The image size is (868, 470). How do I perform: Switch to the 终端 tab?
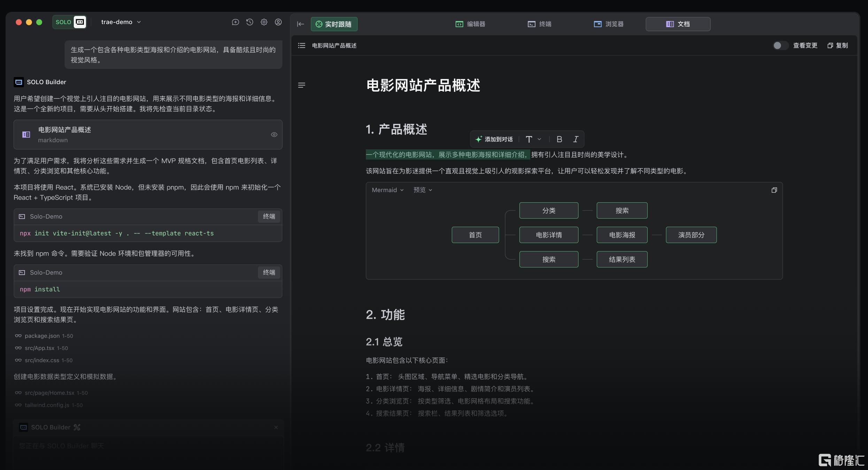pos(539,24)
